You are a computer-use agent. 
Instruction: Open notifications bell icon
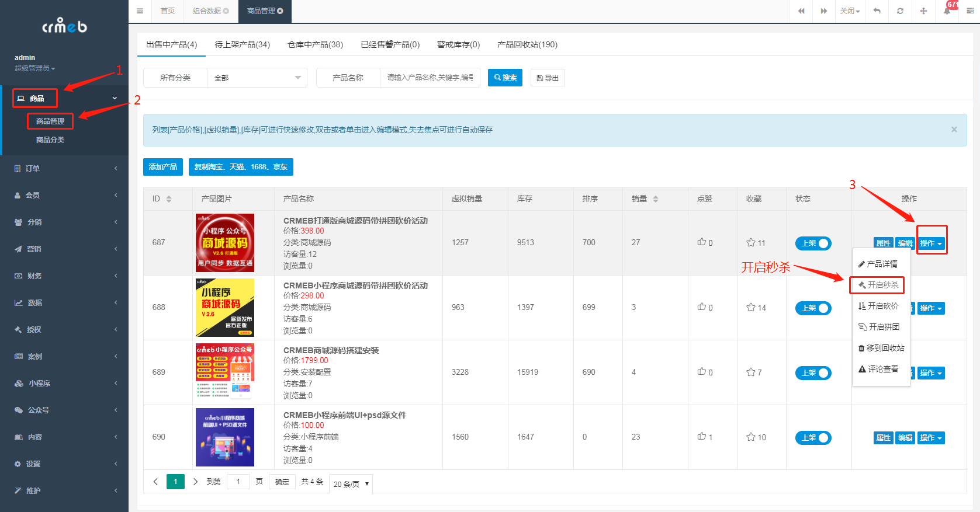947,11
